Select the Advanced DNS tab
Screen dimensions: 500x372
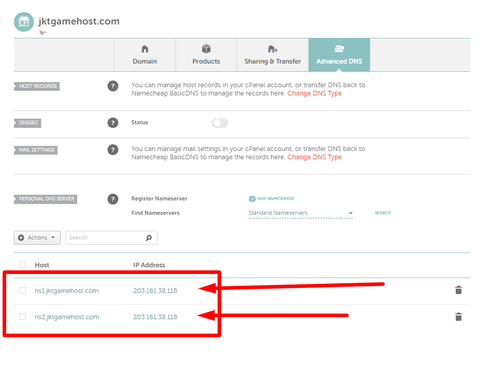click(x=339, y=55)
